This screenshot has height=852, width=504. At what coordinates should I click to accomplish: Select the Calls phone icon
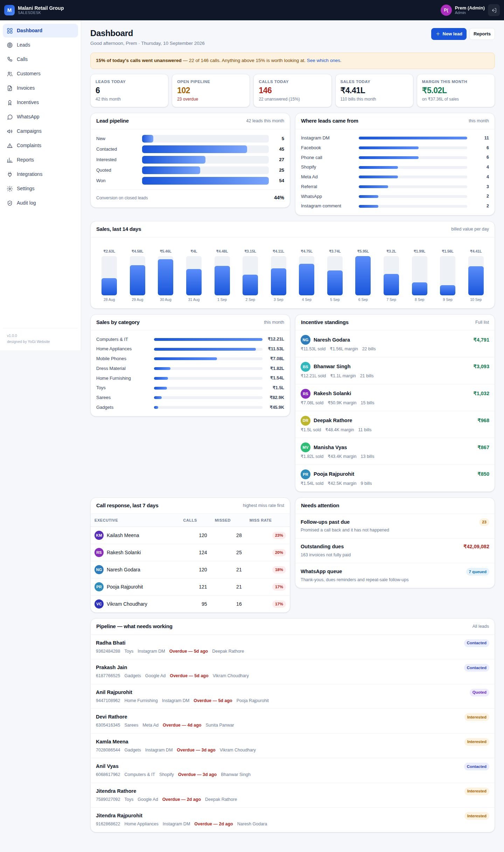pyautogui.click(x=10, y=59)
